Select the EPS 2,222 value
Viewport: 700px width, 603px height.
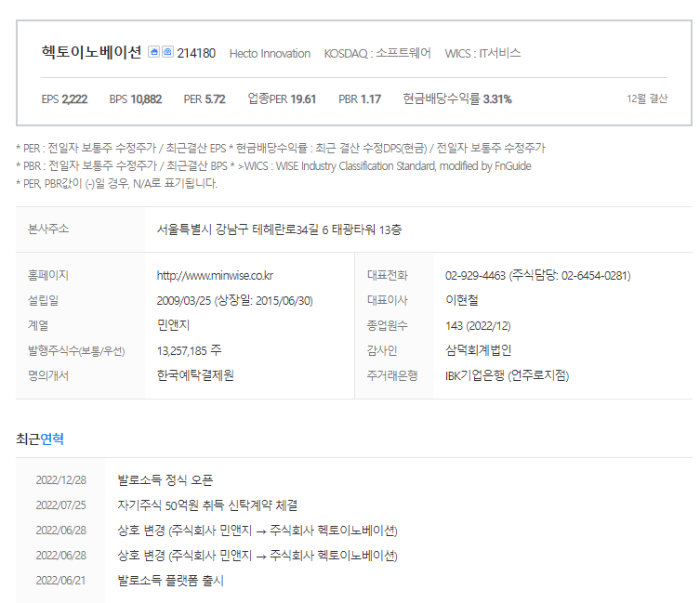pos(64,99)
